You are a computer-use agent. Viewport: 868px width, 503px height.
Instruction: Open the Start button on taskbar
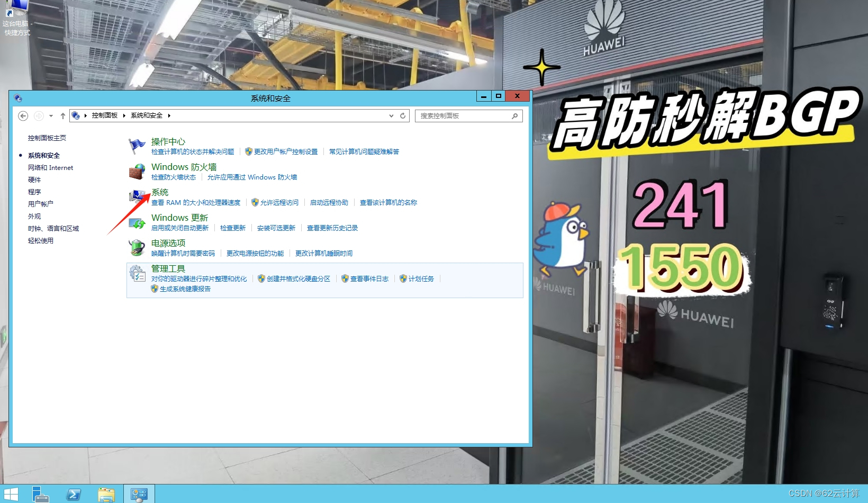pos(11,494)
